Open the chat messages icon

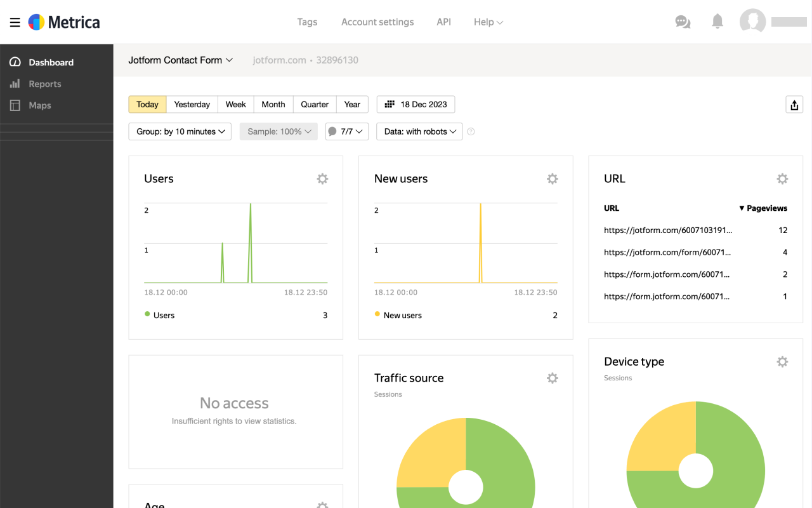click(x=683, y=22)
